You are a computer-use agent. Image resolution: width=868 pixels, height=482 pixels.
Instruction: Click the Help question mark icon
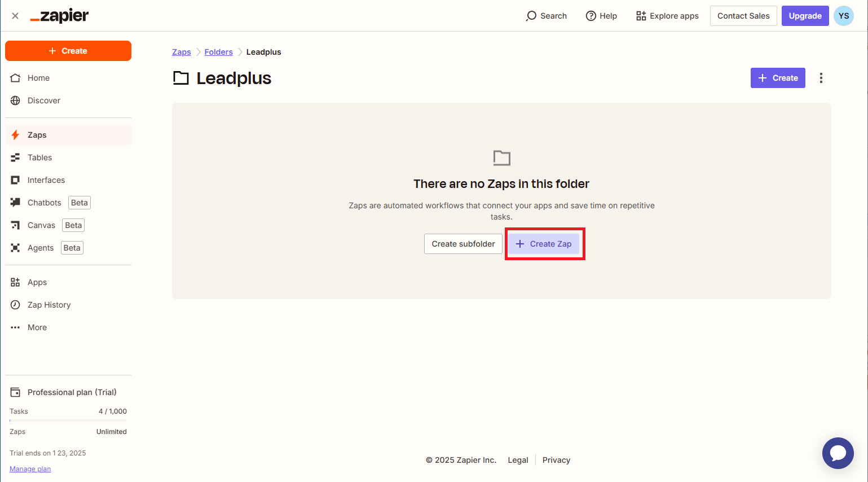(591, 16)
